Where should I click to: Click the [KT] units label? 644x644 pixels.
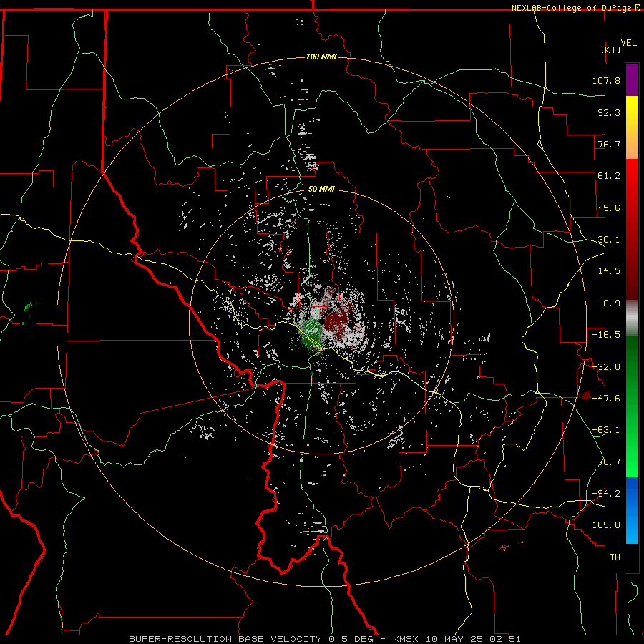(x=611, y=49)
